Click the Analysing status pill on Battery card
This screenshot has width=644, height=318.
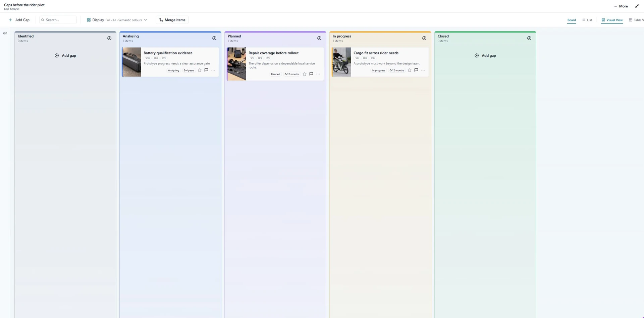(173, 71)
